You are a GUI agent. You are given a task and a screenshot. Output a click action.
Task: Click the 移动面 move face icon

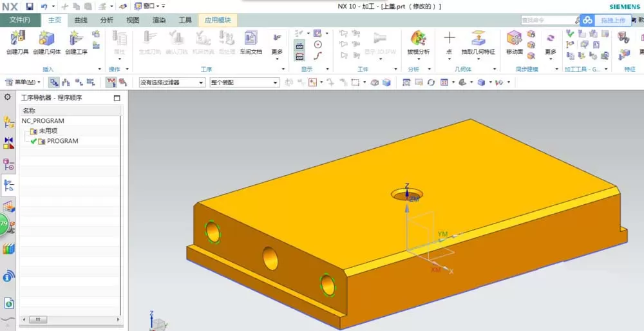coord(514,38)
